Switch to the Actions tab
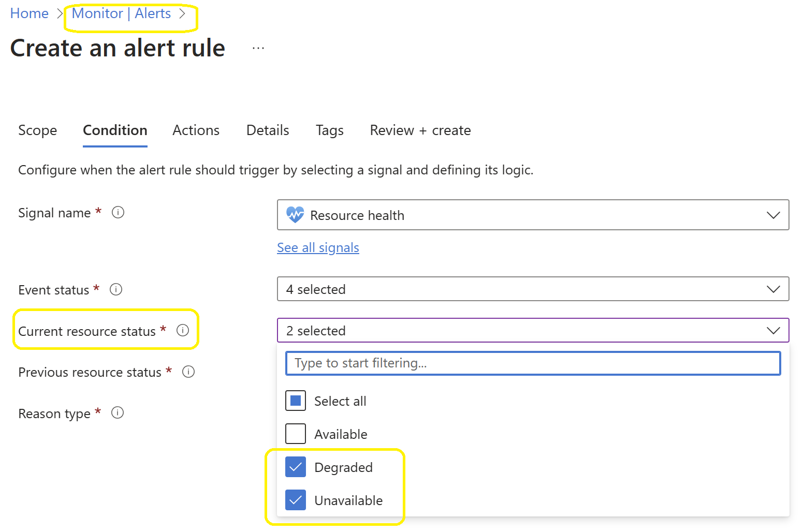The width and height of the screenshot is (805, 532). (x=196, y=130)
